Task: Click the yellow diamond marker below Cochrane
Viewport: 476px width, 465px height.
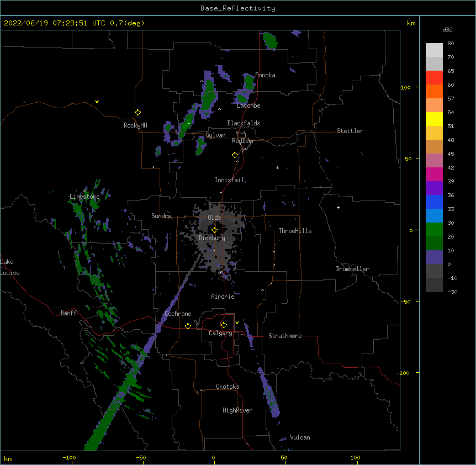Action: pyautogui.click(x=188, y=326)
